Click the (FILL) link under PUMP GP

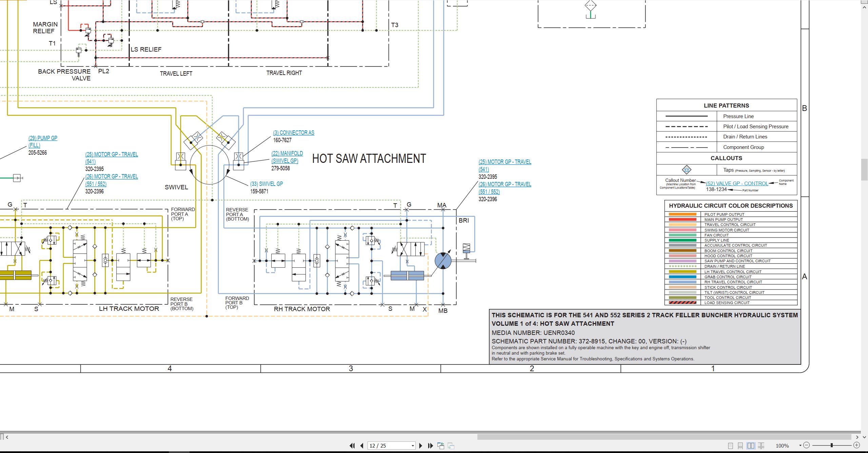[34, 145]
